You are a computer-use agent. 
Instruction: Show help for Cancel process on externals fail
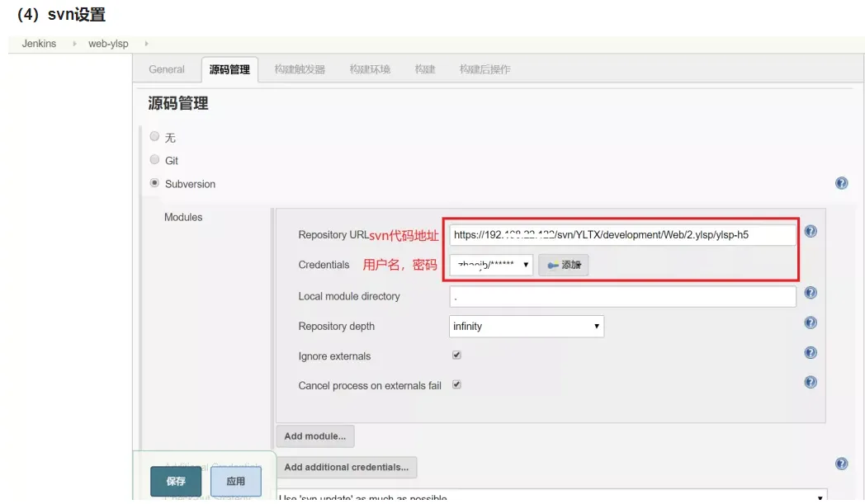[x=811, y=382]
